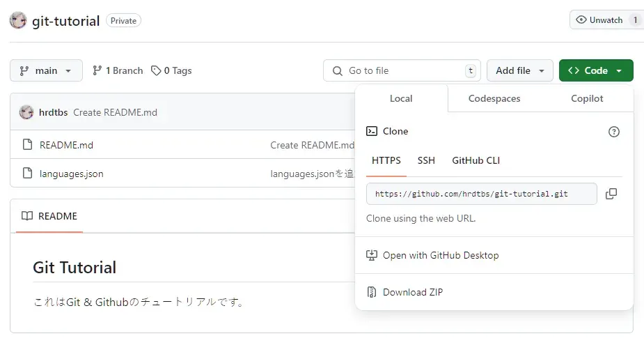The image size is (644, 352).
Task: Click Open with GitHub Desktop
Action: click(x=494, y=255)
